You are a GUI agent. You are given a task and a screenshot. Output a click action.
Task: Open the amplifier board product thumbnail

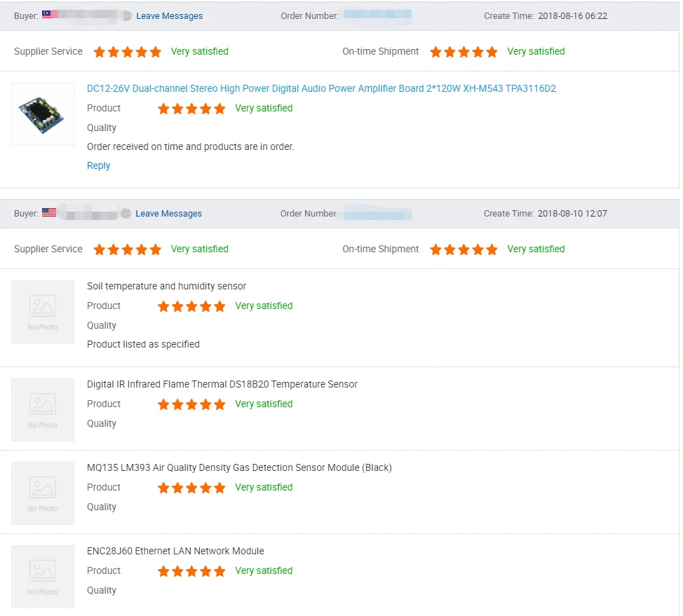43,114
